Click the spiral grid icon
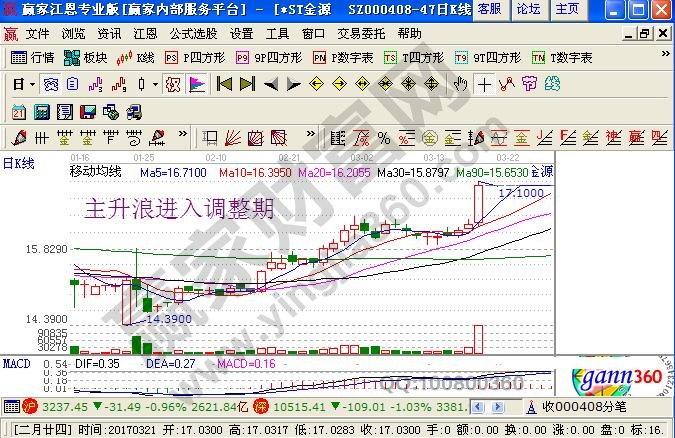675x438 pixels. tap(134, 138)
